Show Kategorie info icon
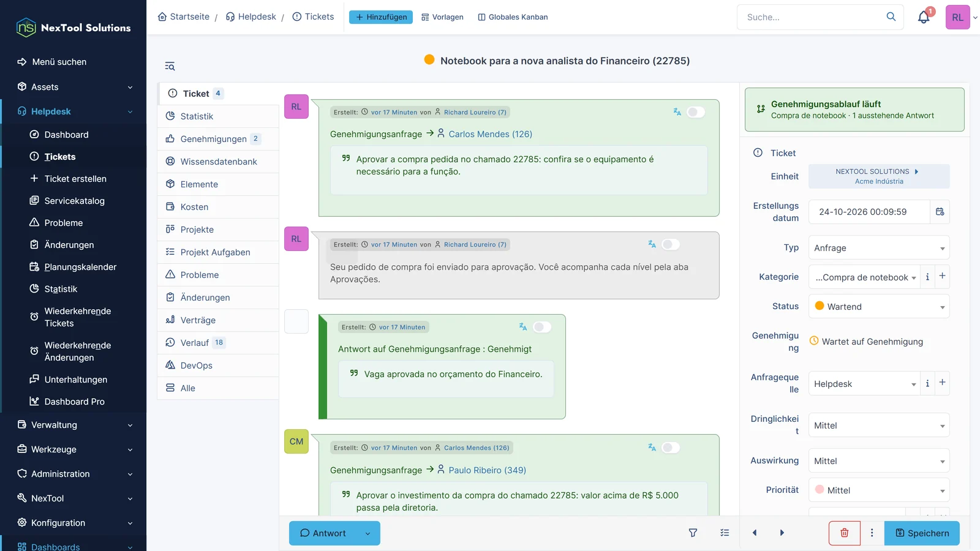The width and height of the screenshot is (980, 551). tap(927, 277)
